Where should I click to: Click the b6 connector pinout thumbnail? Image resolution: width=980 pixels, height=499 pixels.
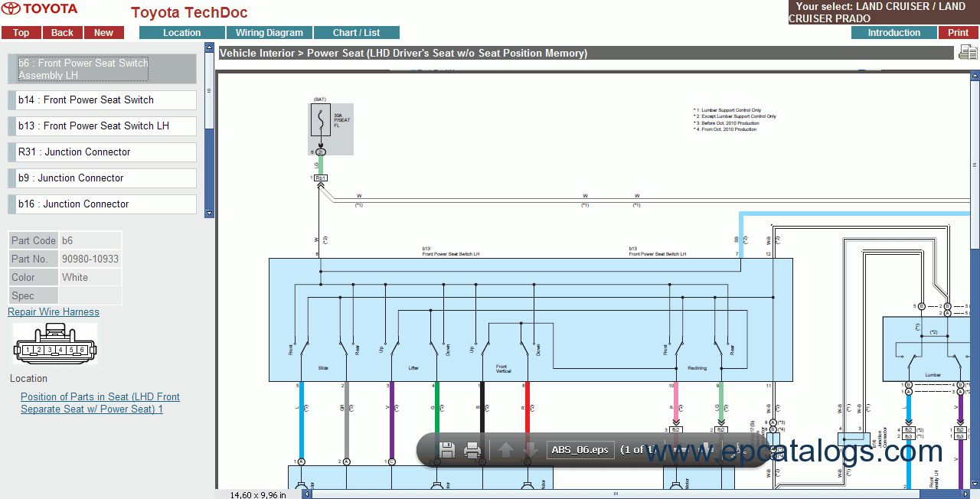coord(54,345)
